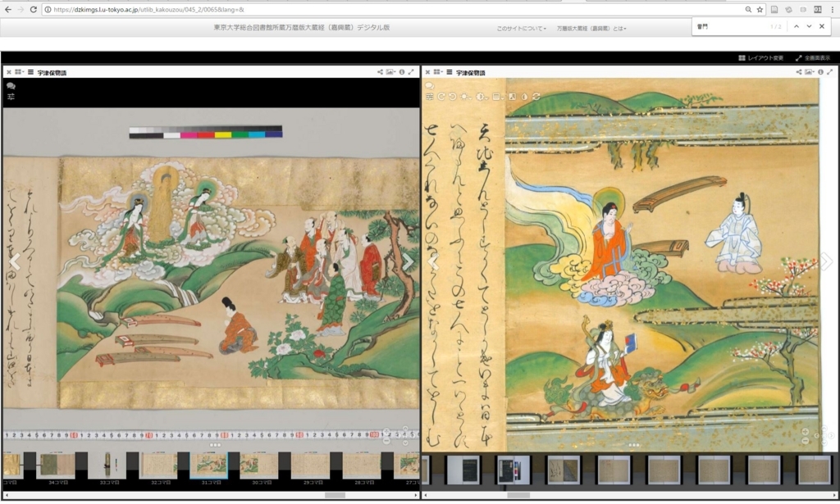The image size is (840, 504).
Task: Go to next find result arrow
Action: (x=809, y=26)
